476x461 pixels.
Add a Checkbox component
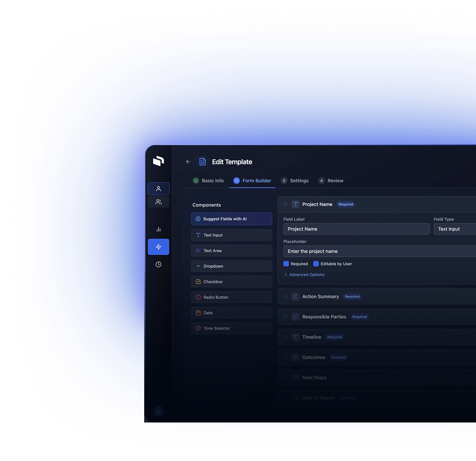[232, 282]
